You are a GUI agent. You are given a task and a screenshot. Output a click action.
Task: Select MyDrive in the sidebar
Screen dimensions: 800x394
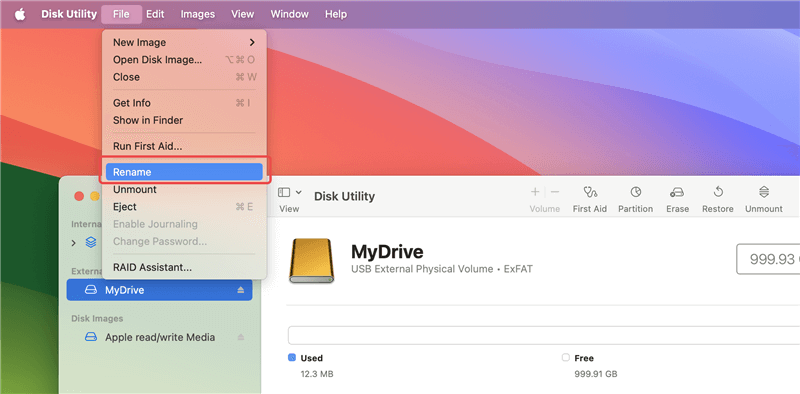159,290
